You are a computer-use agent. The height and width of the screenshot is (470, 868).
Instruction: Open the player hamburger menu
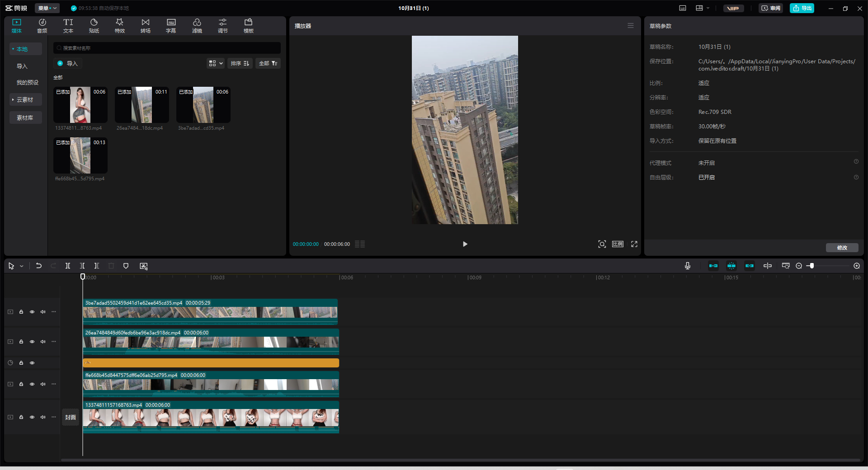click(631, 26)
